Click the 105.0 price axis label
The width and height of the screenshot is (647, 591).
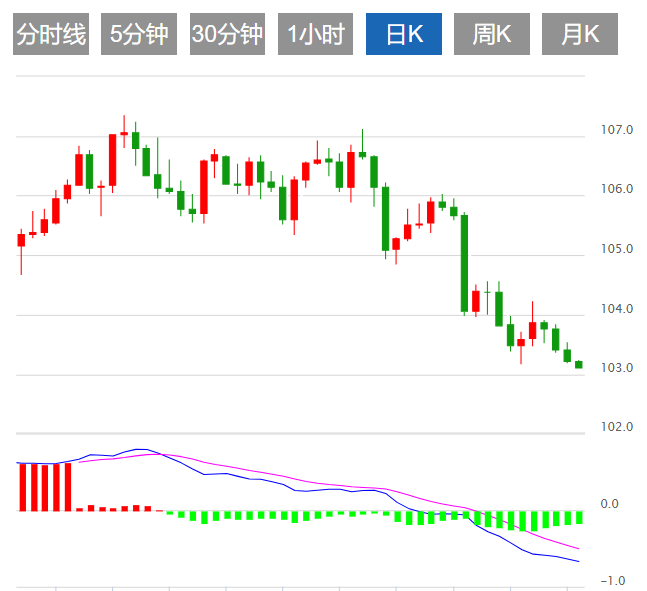617,249
